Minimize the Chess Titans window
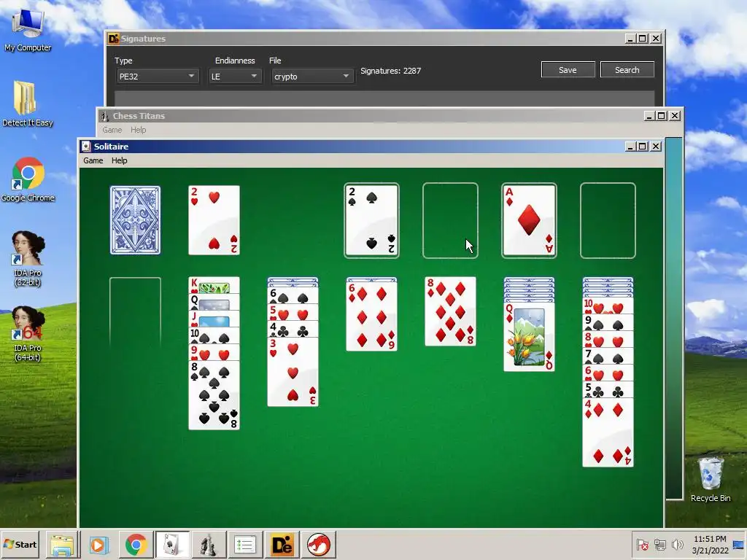 [x=649, y=116]
